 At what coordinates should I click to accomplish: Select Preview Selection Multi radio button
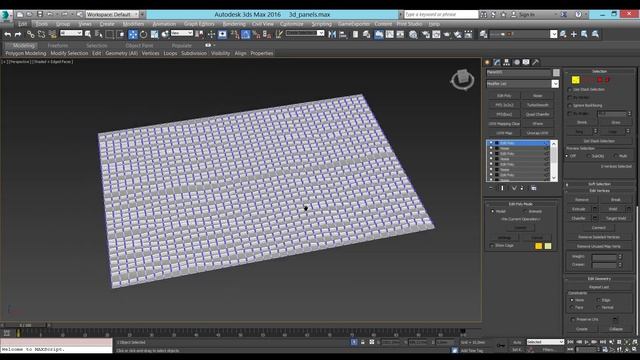click(615, 156)
